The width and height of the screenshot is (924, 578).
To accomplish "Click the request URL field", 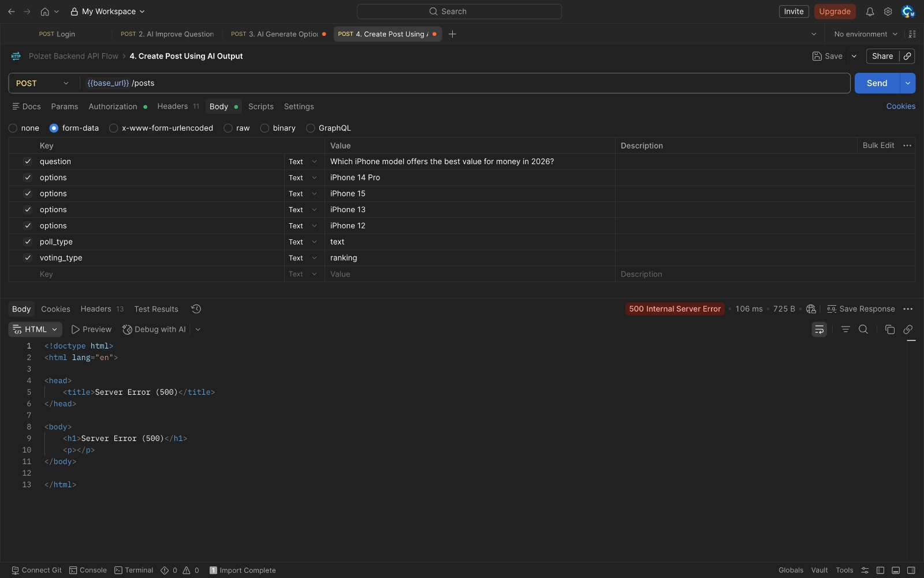I will (x=465, y=83).
